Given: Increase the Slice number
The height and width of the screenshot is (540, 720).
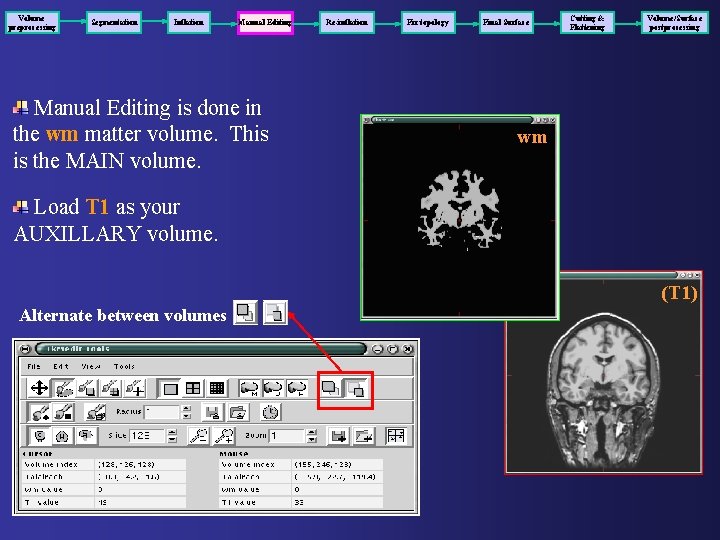Looking at the screenshot, I should 172,432.
